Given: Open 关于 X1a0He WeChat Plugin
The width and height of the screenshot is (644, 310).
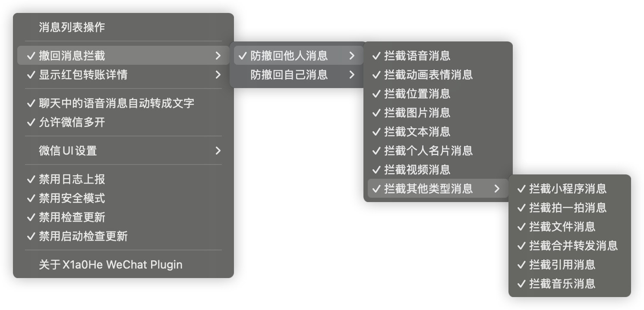Looking at the screenshot, I should coord(110,265).
